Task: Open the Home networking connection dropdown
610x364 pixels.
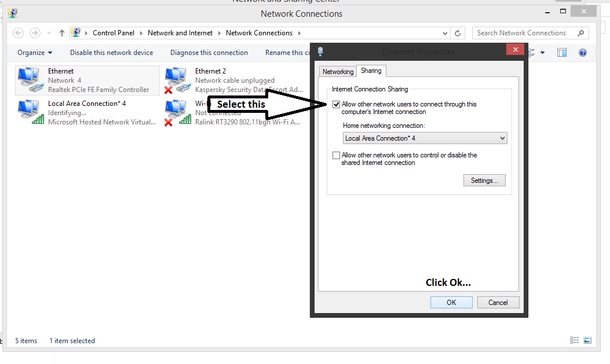Action: click(425, 138)
